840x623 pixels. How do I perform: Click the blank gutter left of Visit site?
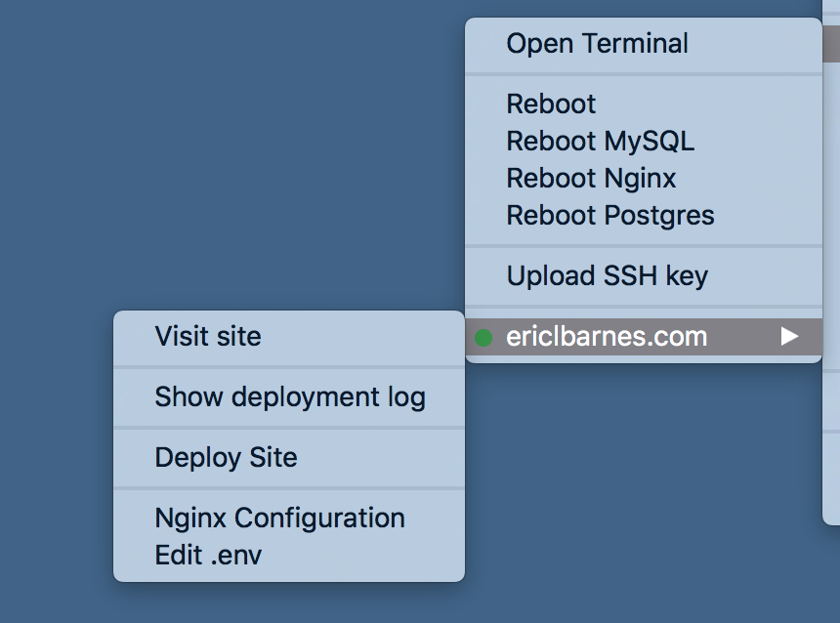[134, 337]
